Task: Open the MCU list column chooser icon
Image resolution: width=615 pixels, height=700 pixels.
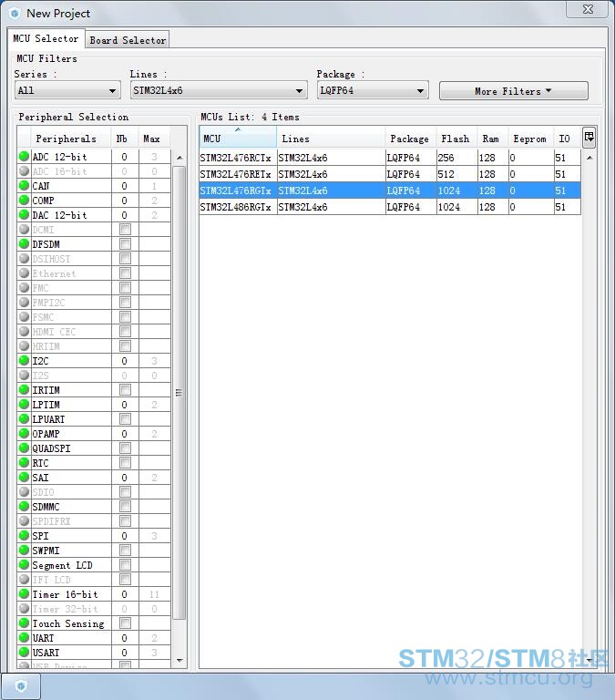Action: coord(589,138)
